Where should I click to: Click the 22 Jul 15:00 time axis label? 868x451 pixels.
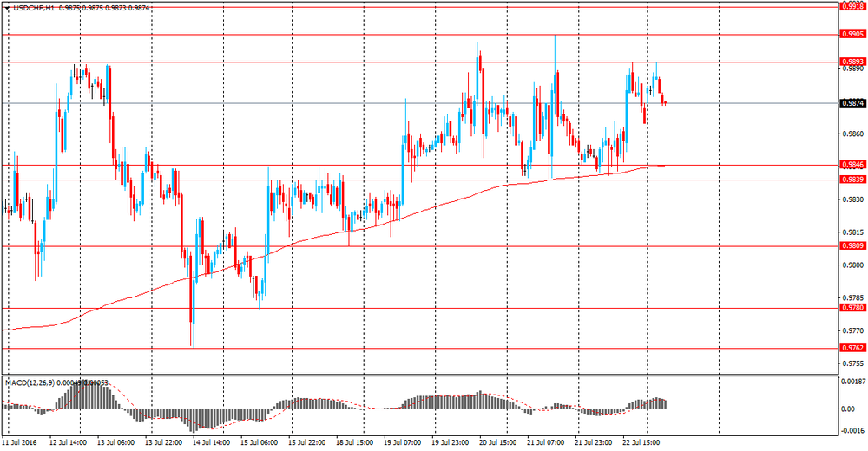pyautogui.click(x=641, y=442)
